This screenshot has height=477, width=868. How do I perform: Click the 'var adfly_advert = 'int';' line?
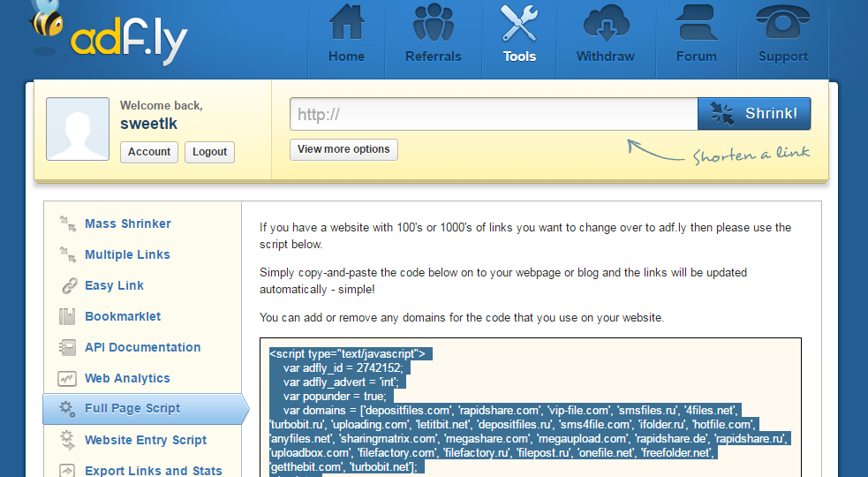tap(341, 382)
